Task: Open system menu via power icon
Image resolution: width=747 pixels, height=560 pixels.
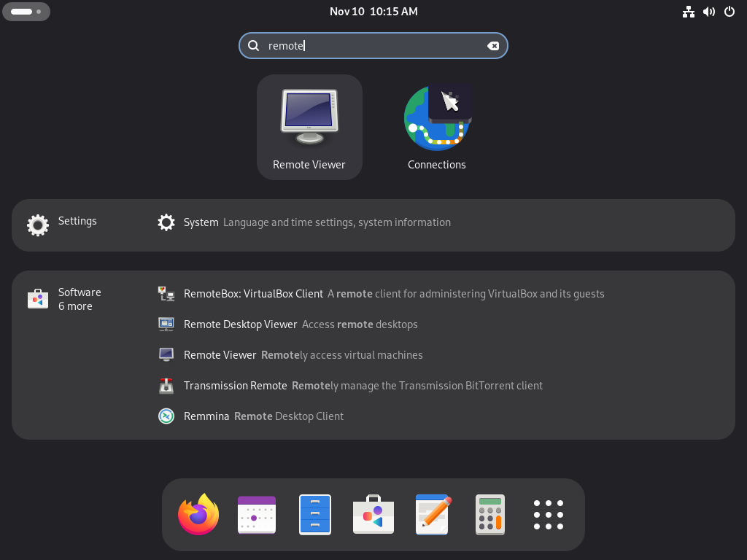Action: 729,12
